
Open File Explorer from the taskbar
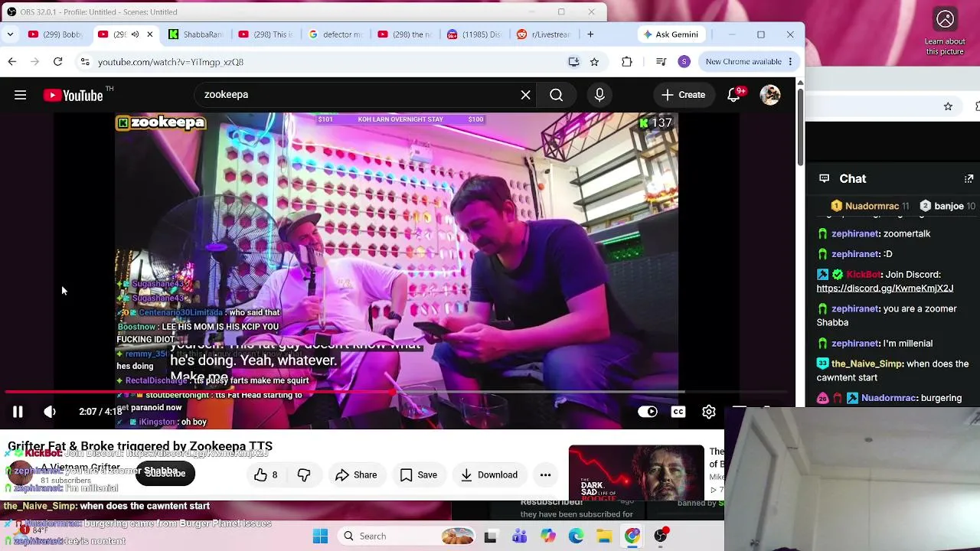[x=604, y=536]
